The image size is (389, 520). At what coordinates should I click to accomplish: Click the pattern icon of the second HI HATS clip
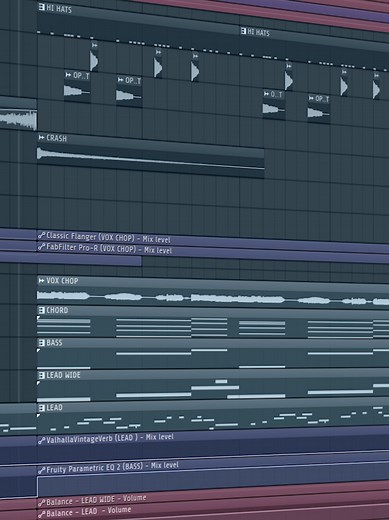[243, 31]
